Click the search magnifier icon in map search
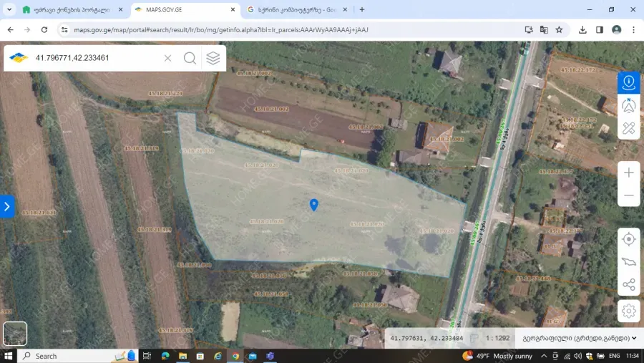 [190, 58]
